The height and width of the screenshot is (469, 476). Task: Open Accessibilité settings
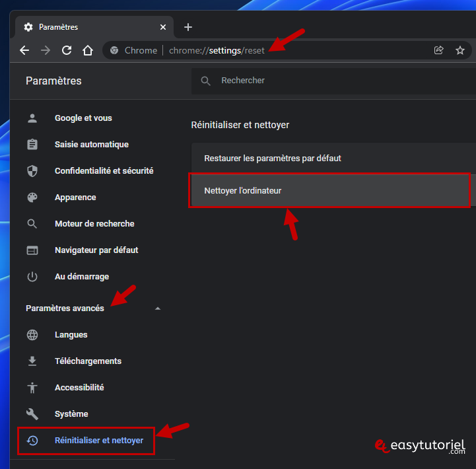click(x=79, y=388)
